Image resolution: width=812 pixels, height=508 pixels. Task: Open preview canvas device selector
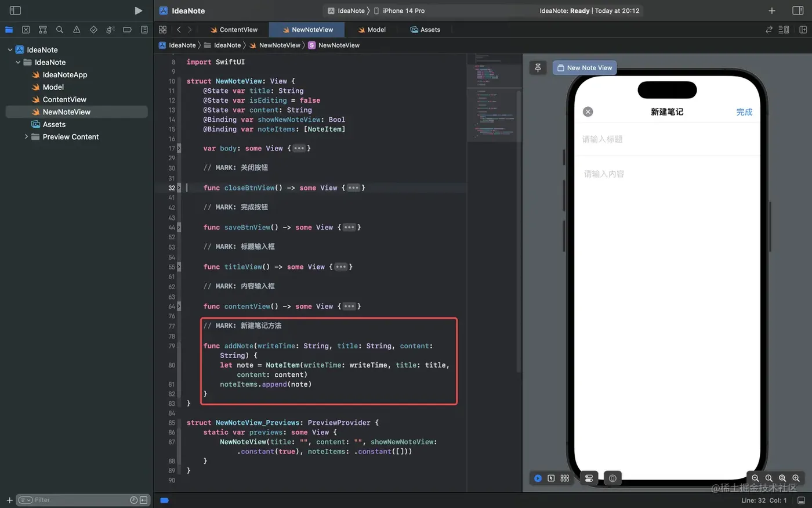click(x=612, y=478)
